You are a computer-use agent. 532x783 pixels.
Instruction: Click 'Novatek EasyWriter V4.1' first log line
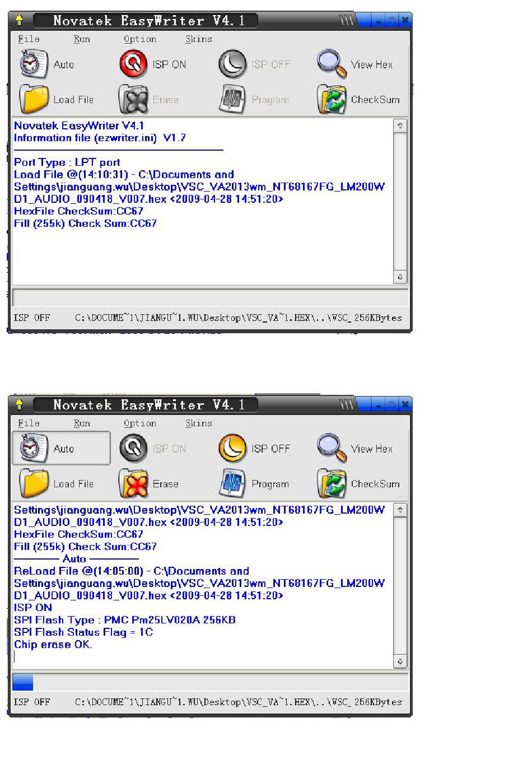79,125
